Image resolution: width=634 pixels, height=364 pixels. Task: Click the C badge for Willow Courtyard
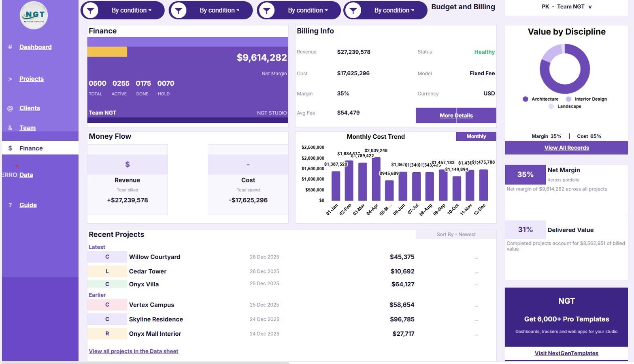[x=107, y=257]
